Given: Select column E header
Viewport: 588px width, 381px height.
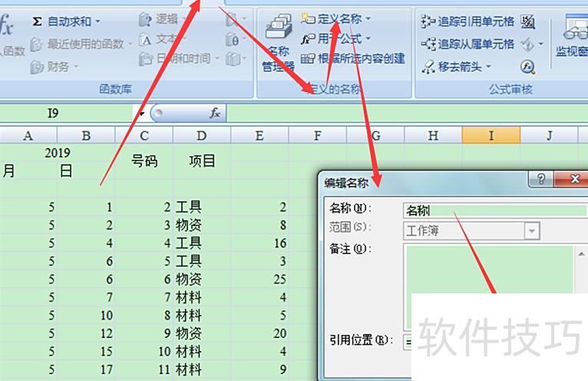Looking at the screenshot, I should [x=259, y=135].
